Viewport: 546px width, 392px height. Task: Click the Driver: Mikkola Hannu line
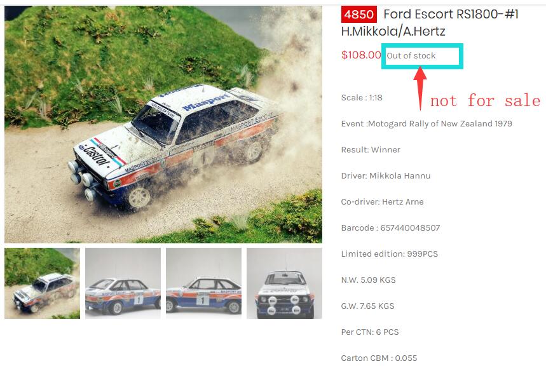(x=386, y=176)
